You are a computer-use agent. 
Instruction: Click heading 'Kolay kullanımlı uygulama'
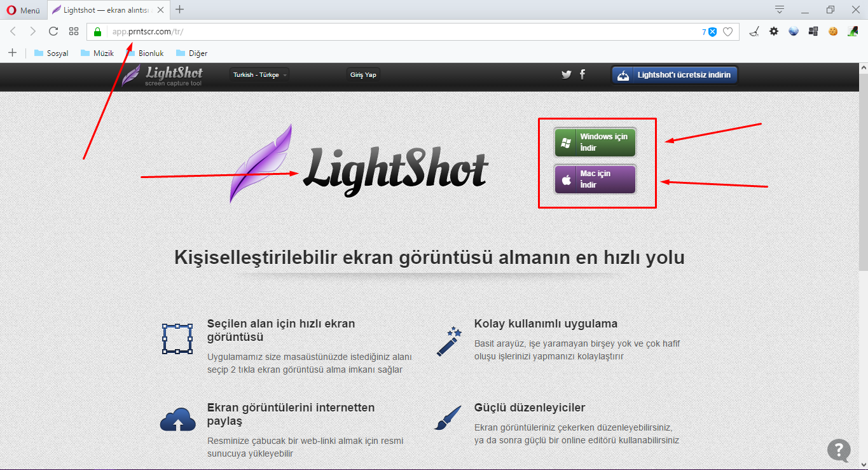[546, 324]
